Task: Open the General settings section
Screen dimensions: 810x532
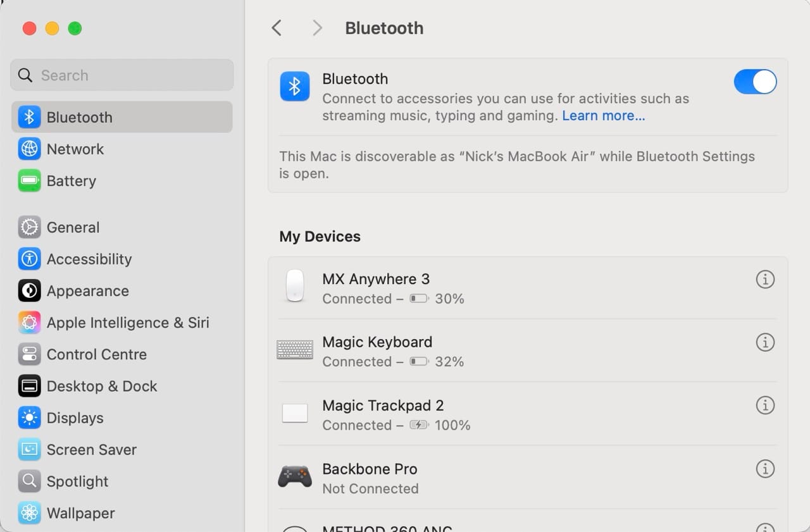Action: (28, 227)
